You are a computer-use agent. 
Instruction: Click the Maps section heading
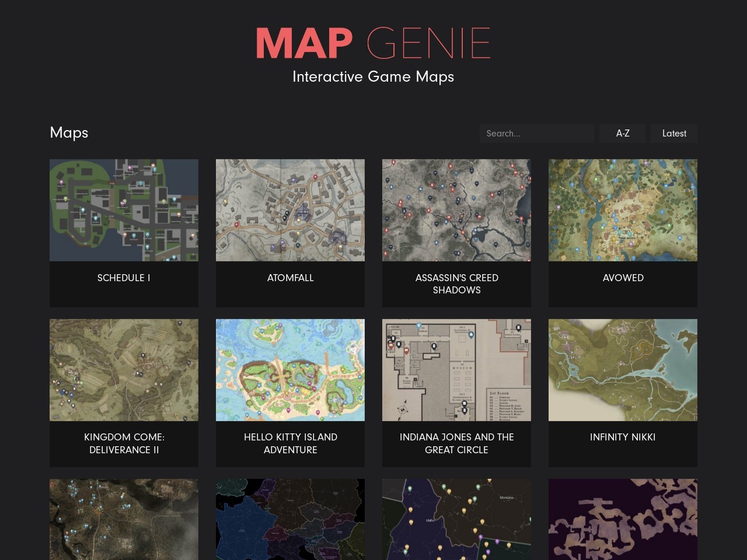(69, 133)
